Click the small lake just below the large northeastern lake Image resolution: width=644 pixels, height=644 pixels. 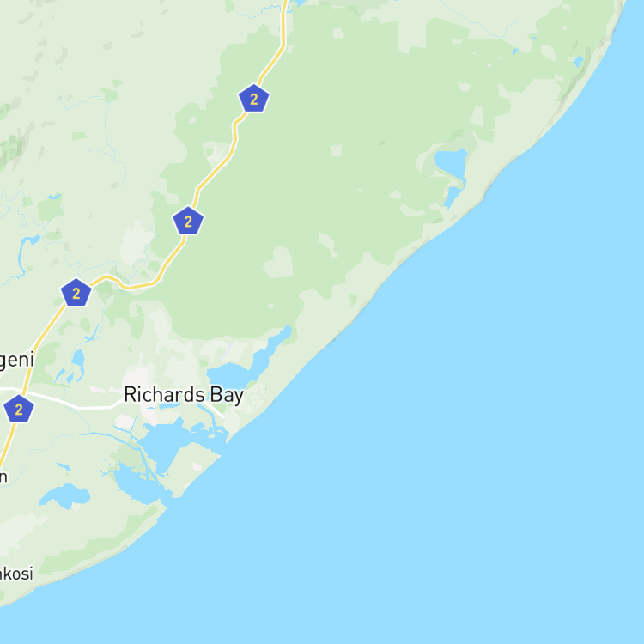453,197
